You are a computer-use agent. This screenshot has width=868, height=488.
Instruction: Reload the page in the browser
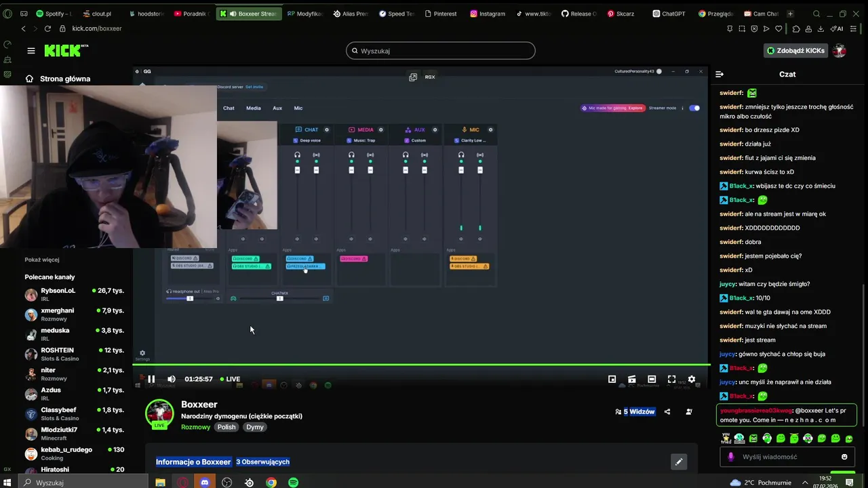pyautogui.click(x=47, y=28)
